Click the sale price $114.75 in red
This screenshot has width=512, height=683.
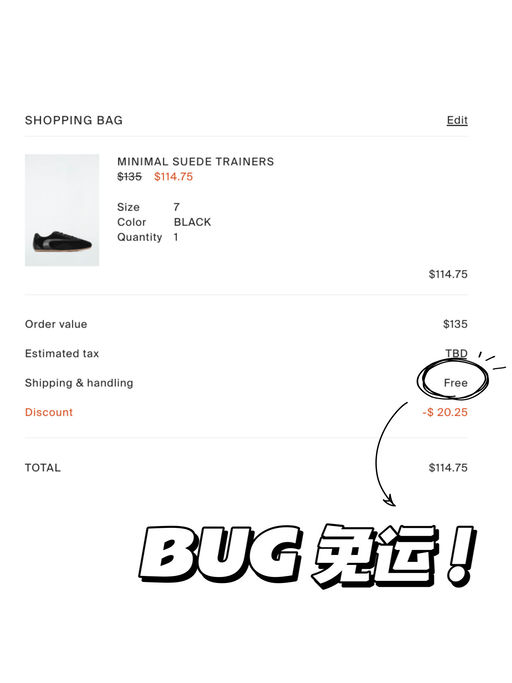click(x=173, y=176)
